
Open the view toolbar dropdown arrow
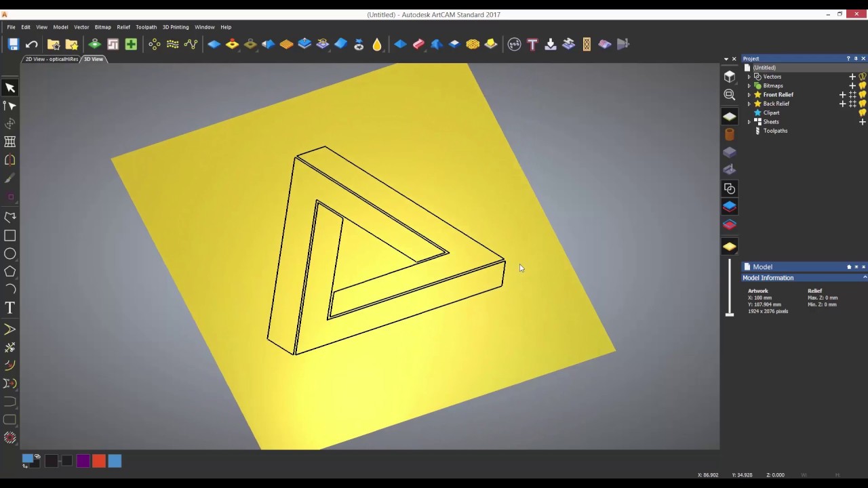726,59
